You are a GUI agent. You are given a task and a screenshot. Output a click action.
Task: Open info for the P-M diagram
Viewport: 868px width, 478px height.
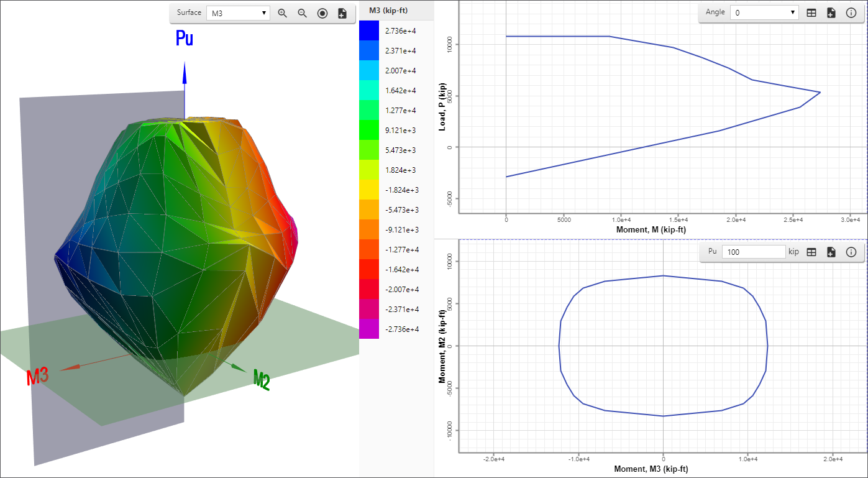tap(851, 12)
